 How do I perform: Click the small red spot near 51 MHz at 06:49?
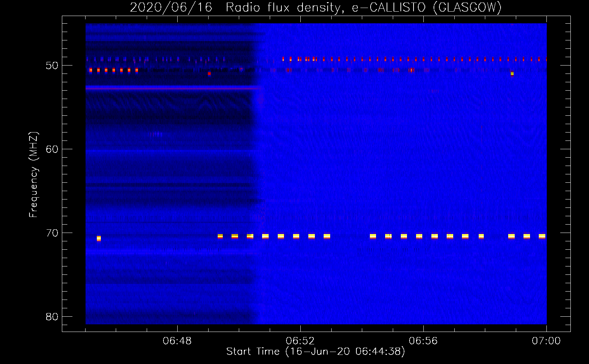coord(209,74)
